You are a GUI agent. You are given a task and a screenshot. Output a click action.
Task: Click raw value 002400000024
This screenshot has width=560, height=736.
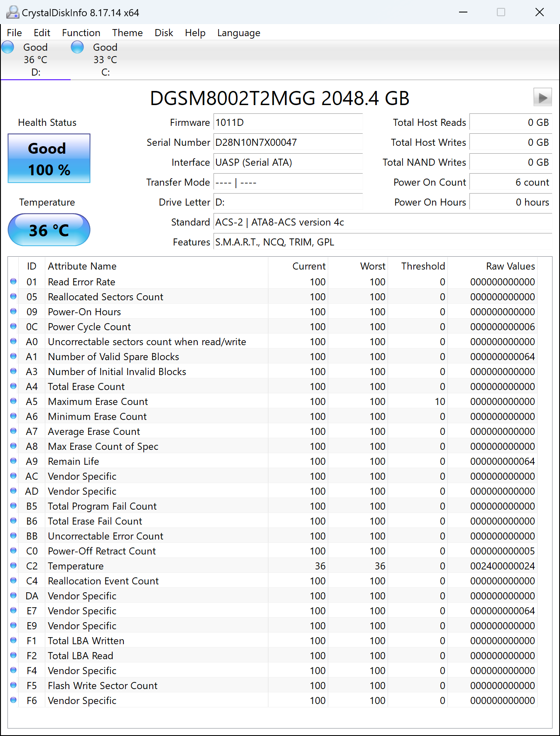click(x=503, y=566)
